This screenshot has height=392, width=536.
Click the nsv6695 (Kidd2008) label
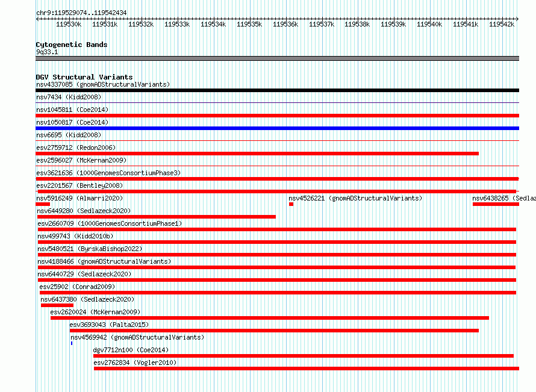69,135
